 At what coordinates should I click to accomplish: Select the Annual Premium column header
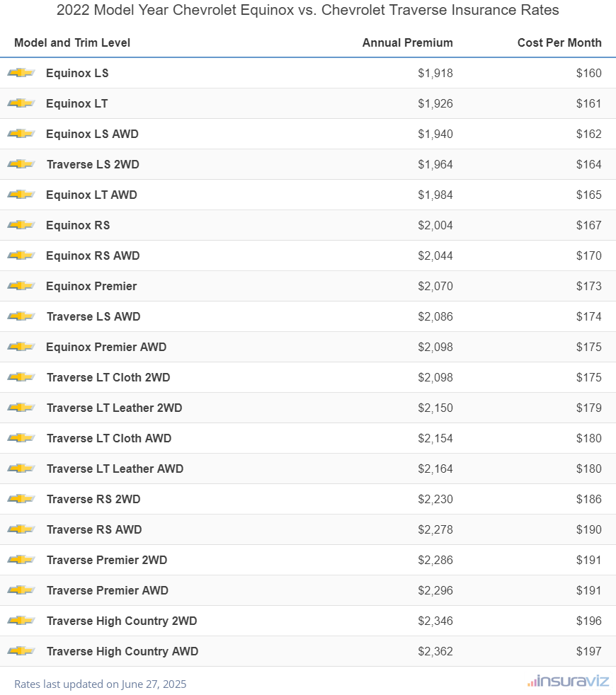pyautogui.click(x=408, y=42)
